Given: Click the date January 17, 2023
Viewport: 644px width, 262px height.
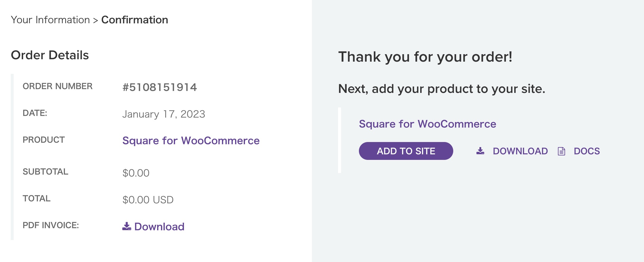Looking at the screenshot, I should point(164,114).
